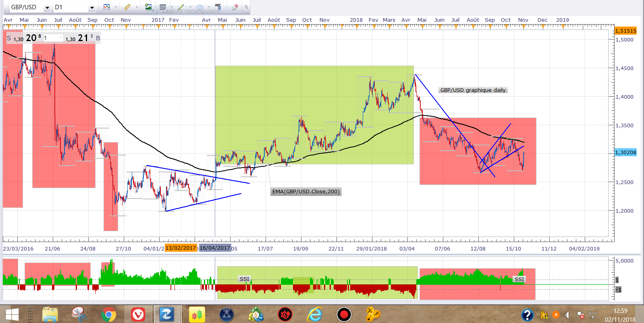Select the 13/02/2017 orange date marker
Image resolution: width=644 pixels, height=323 pixels.
(x=181, y=248)
